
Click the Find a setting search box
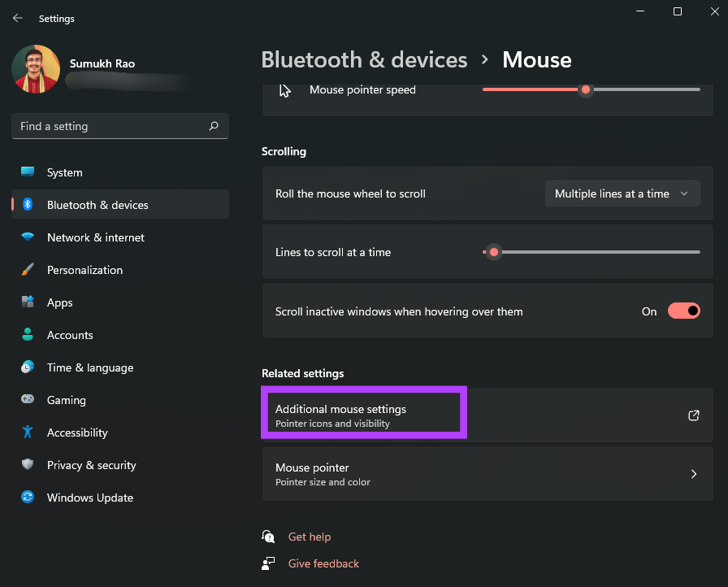click(x=119, y=126)
